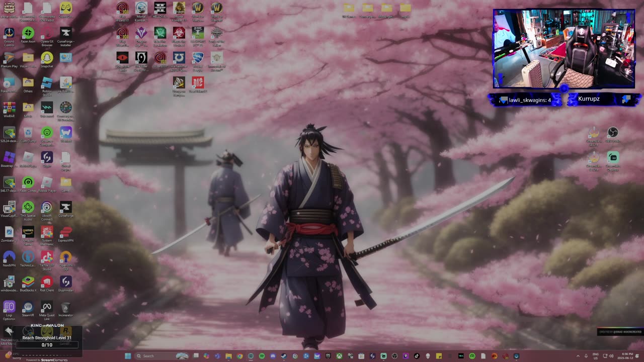Open Windows Start menu
Viewport: 644px width, 362px height.
pos(128,356)
